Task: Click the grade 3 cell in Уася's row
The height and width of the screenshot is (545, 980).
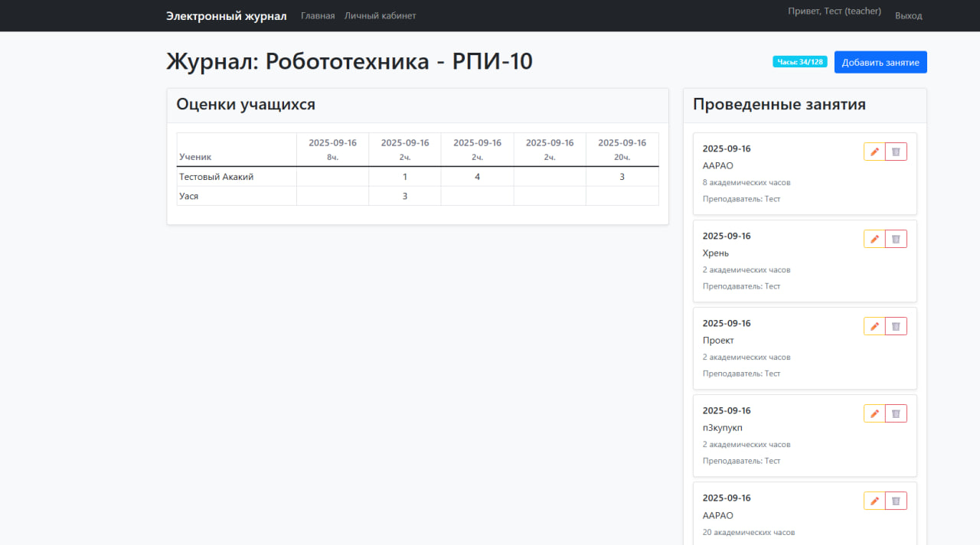Action: click(x=404, y=195)
